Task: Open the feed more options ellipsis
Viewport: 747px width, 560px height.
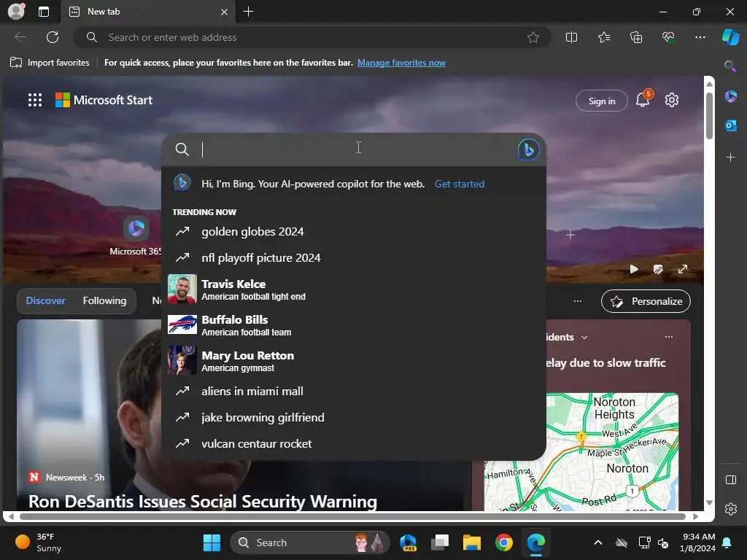Action: click(578, 301)
